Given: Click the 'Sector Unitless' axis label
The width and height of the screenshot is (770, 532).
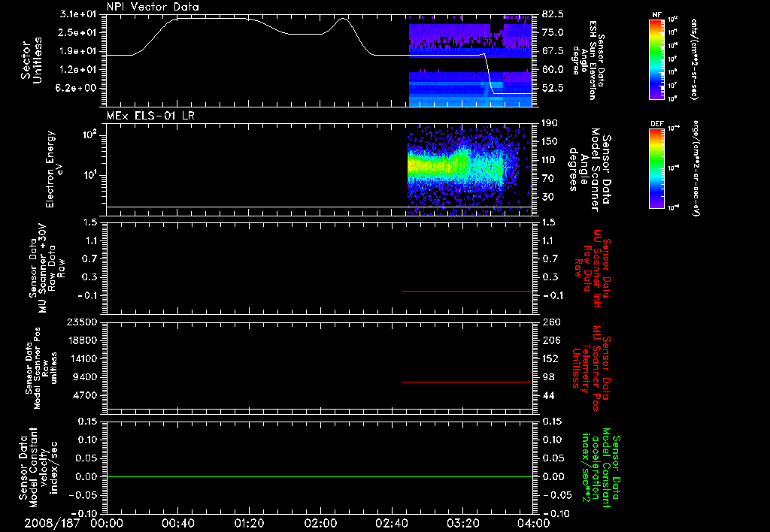Looking at the screenshot, I should point(32,60).
